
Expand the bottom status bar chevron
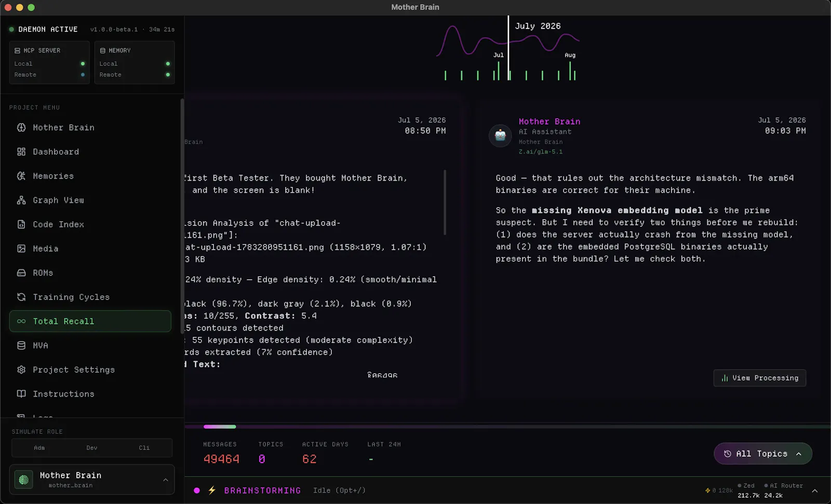pos(815,491)
